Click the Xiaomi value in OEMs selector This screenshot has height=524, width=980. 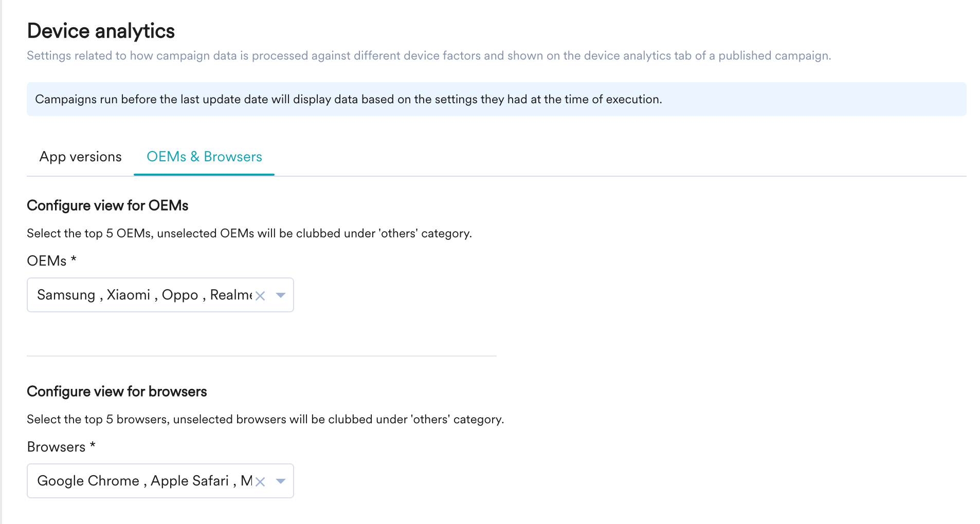point(129,295)
